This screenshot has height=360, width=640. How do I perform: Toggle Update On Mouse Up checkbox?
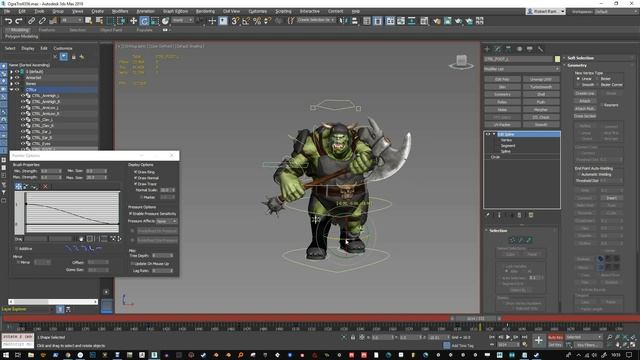[133, 264]
